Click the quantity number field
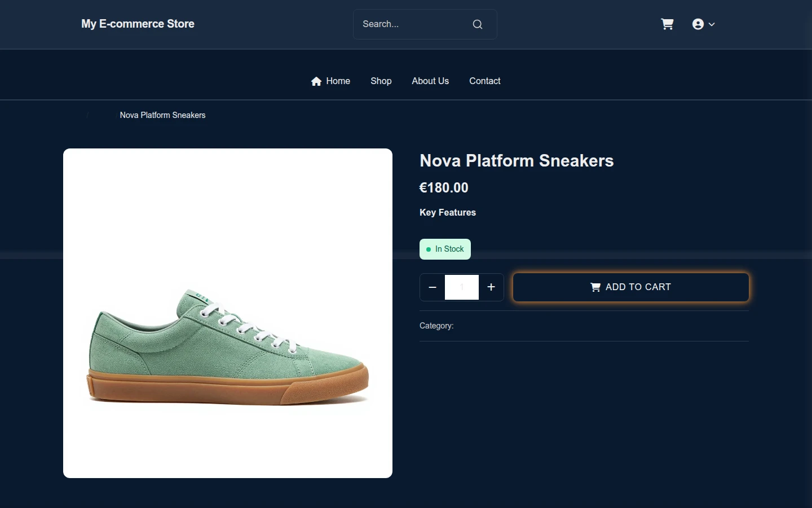This screenshot has width=812, height=508. pos(462,287)
